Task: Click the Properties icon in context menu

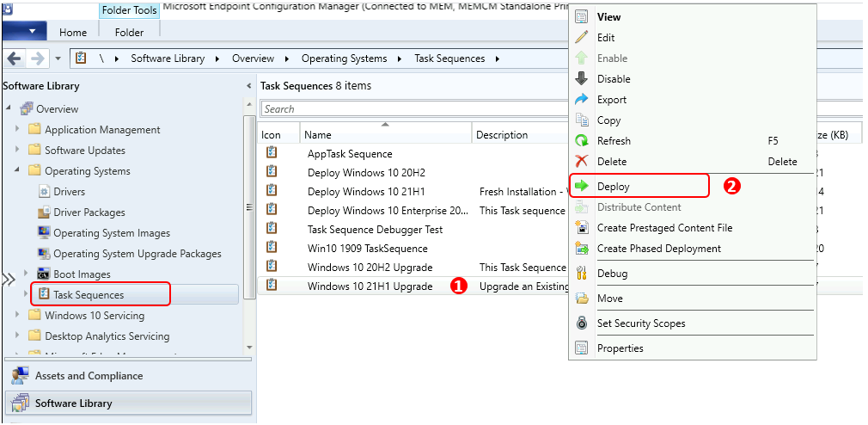Action: coord(581,348)
